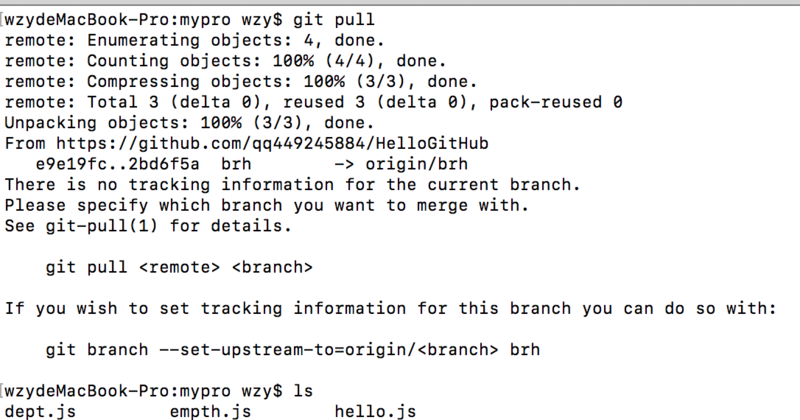Image resolution: width=800 pixels, height=420 pixels.
Task: Click the first wzydeMacBook-Pro prompt
Action: (x=143, y=20)
